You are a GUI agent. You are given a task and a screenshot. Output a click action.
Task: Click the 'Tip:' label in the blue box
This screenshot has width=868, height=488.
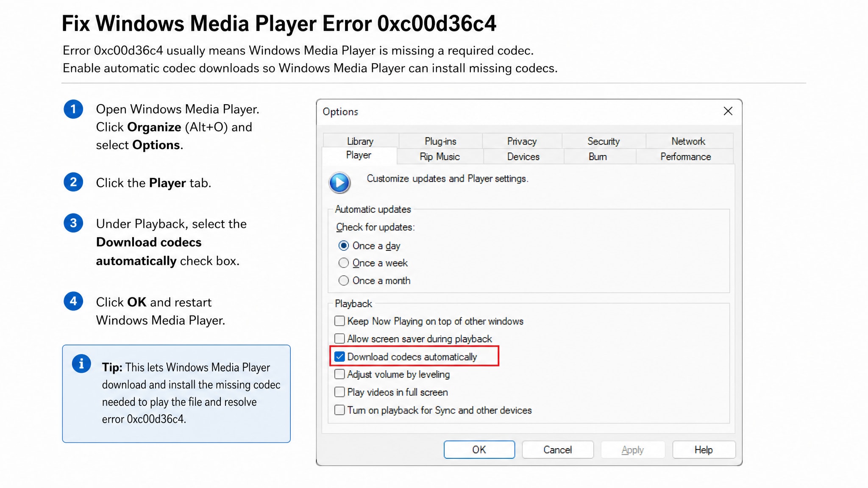point(112,367)
